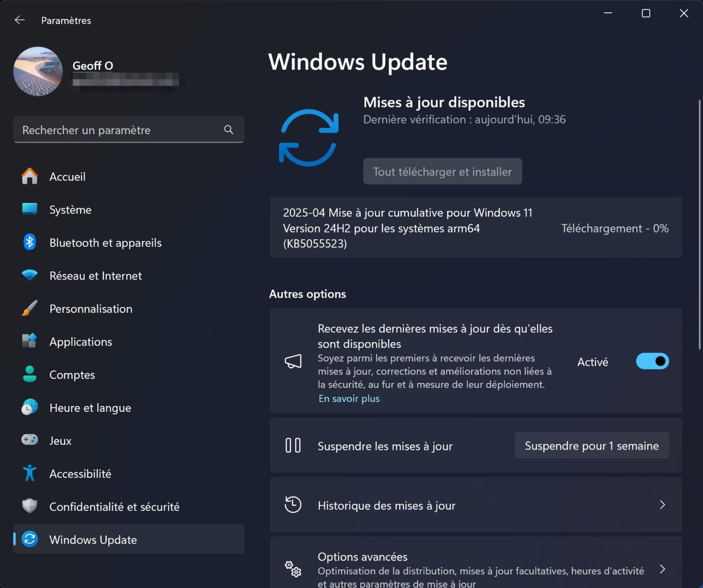Click Suspendre les mises à jour label

[385, 446]
